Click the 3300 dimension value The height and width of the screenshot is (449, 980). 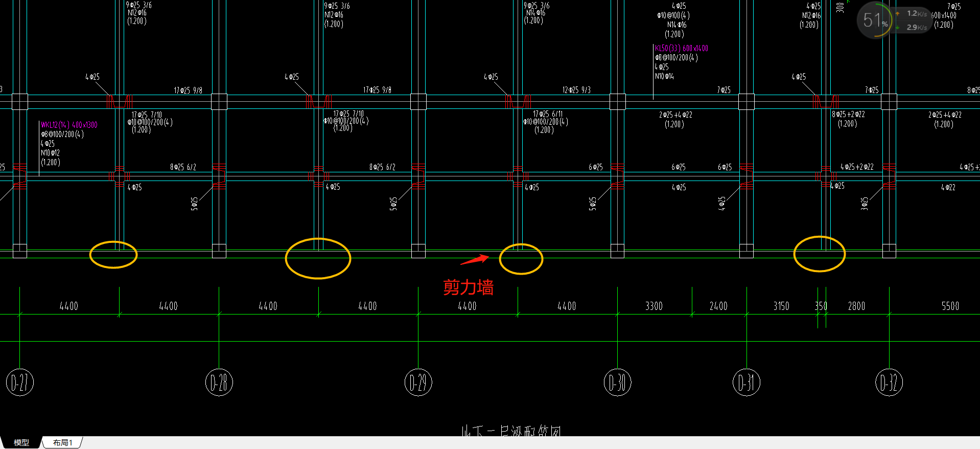(654, 306)
